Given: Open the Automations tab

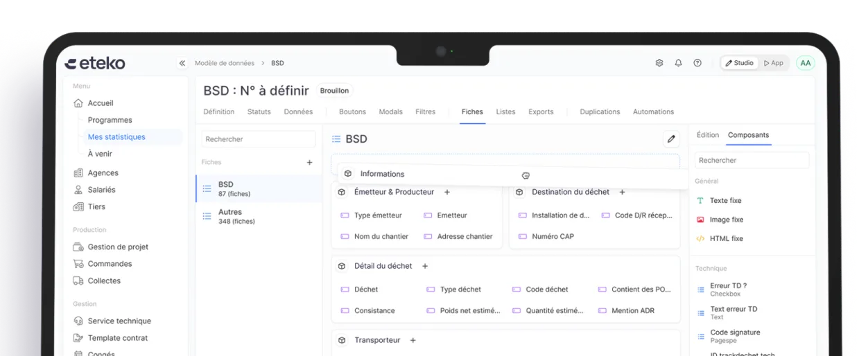Looking at the screenshot, I should [x=653, y=112].
